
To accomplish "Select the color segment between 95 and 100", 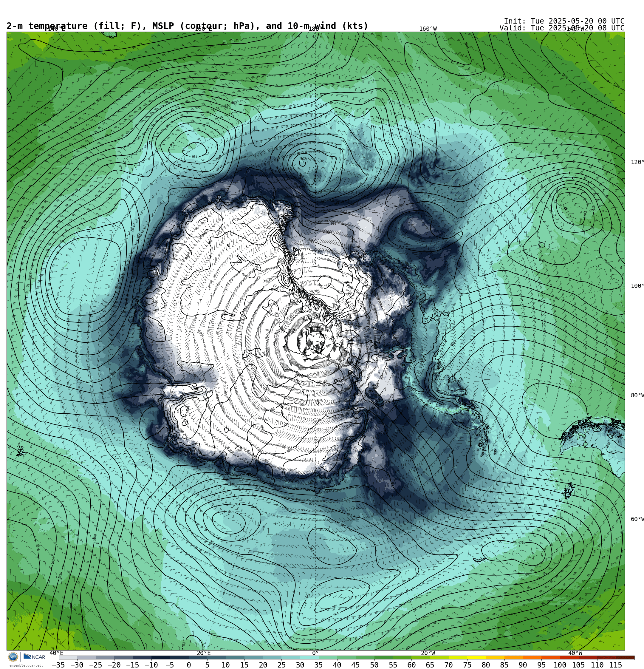I will pos(550,657).
